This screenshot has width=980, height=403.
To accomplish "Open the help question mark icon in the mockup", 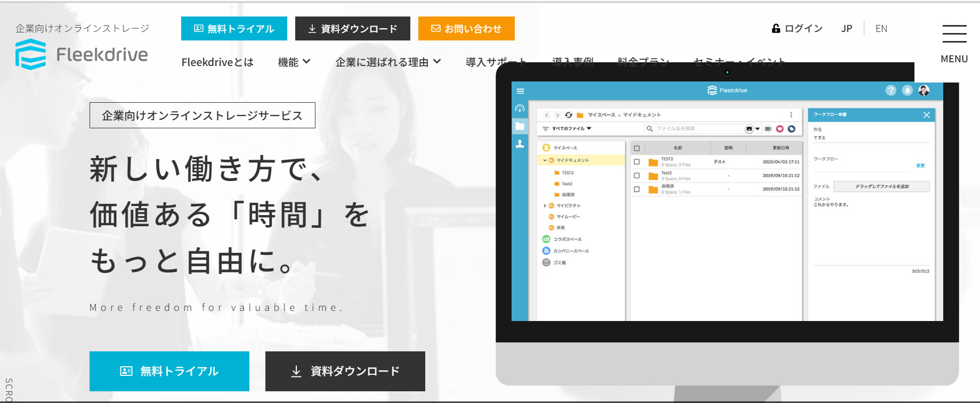I will pos(890,91).
